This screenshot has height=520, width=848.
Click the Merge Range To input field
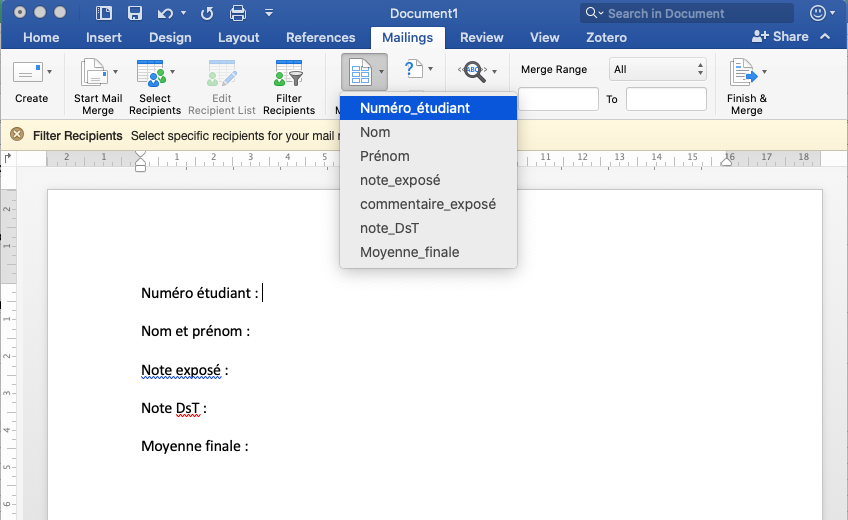pos(666,99)
